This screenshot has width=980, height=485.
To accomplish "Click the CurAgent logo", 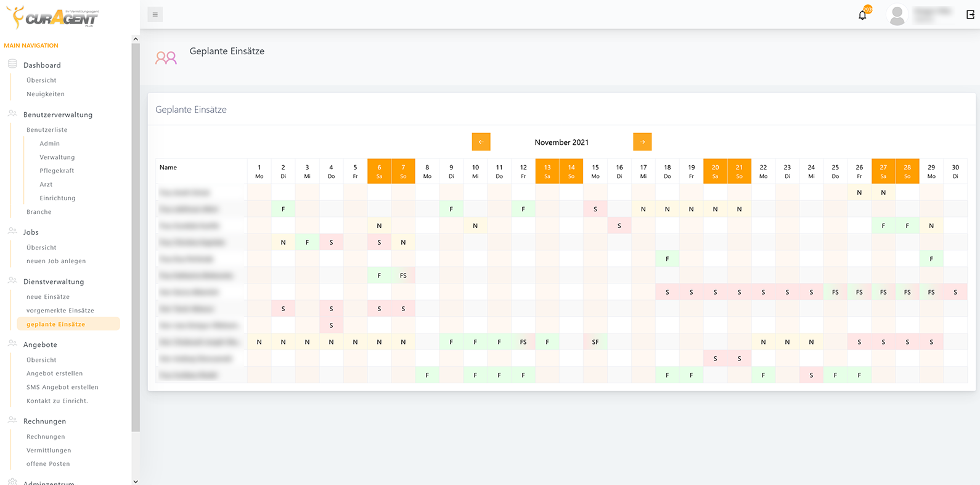I will coord(52,17).
